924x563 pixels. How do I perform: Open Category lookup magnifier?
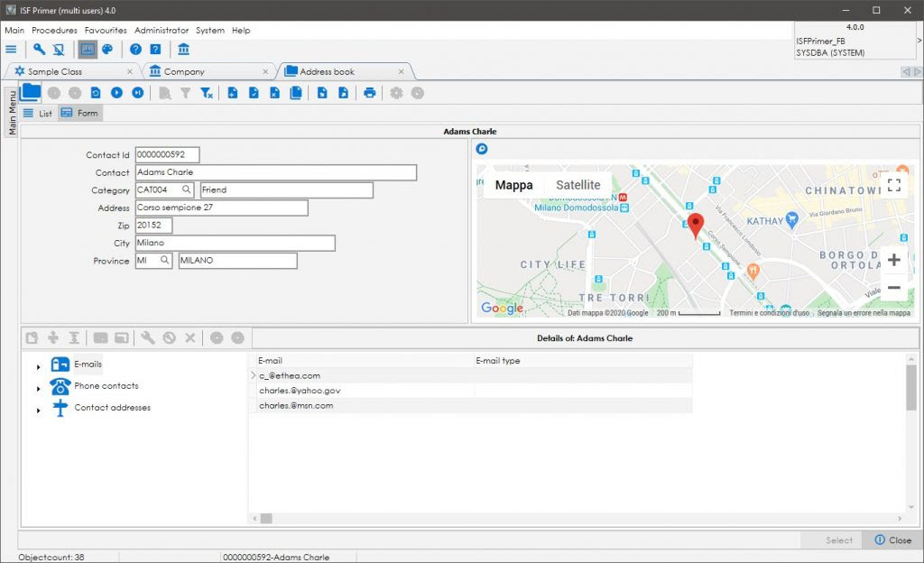tap(186, 189)
